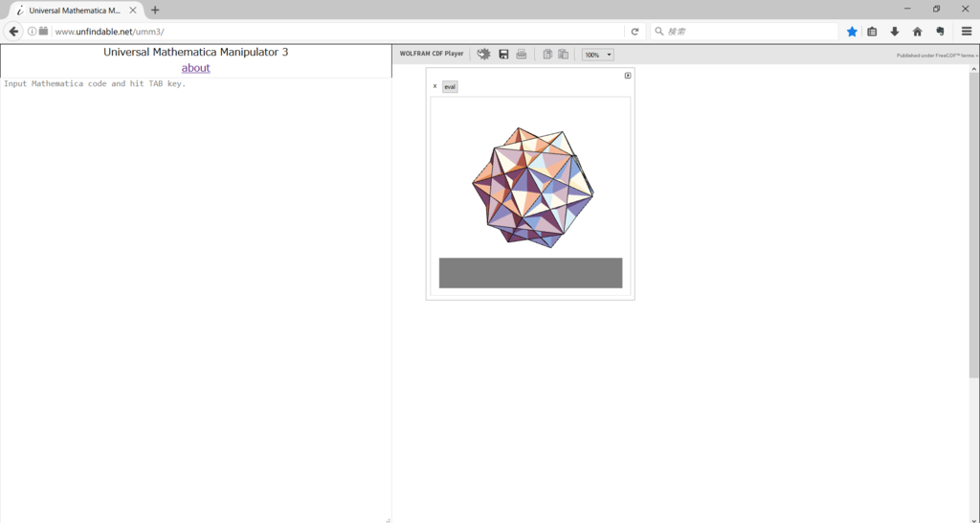Viewport: 980px width, 523px height.
Task: Go back with the browser back arrow
Action: tap(13, 32)
